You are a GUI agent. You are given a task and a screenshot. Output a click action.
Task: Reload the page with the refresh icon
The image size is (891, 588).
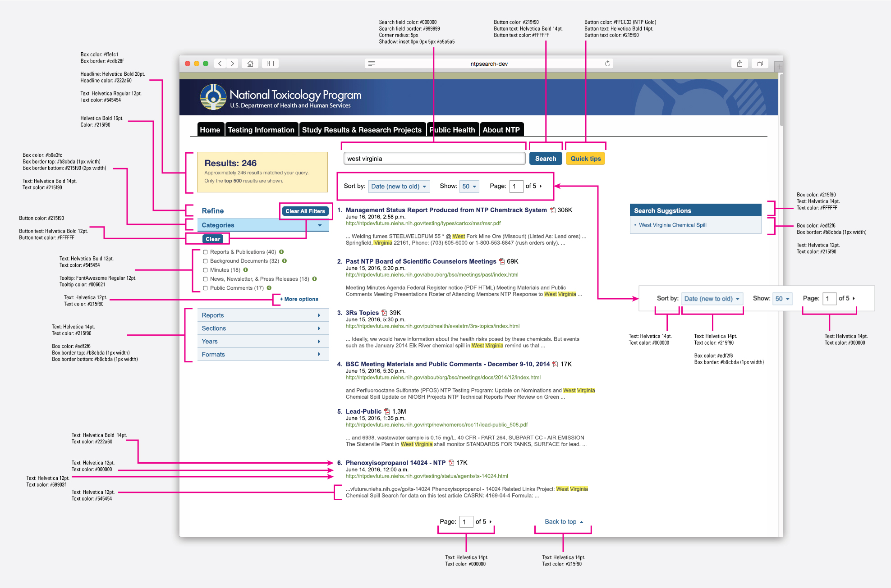click(607, 64)
